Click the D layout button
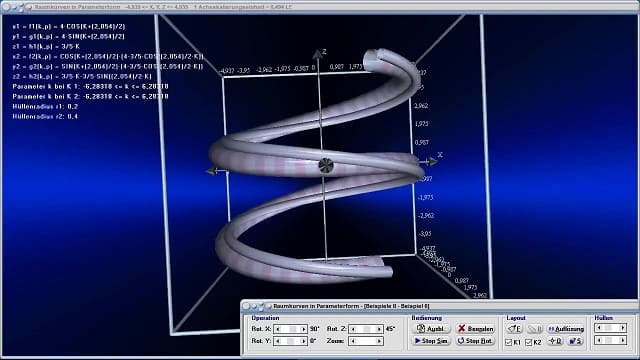 [x=556, y=341]
